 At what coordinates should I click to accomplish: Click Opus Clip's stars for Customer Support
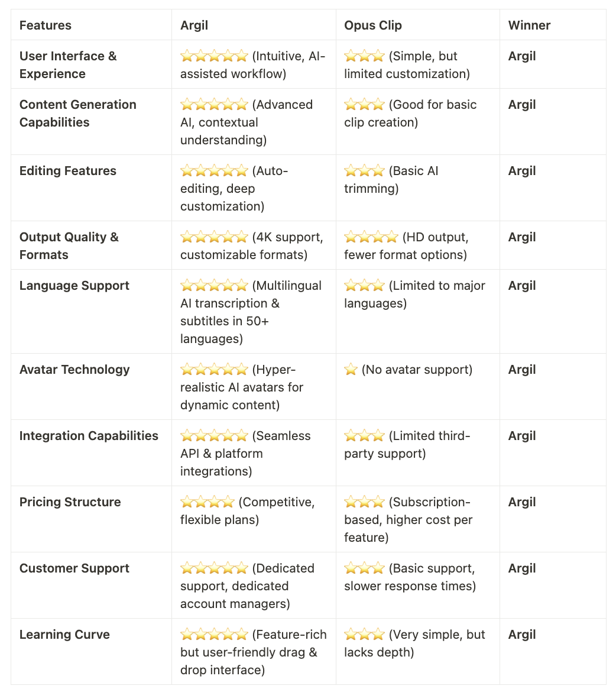tap(365, 568)
